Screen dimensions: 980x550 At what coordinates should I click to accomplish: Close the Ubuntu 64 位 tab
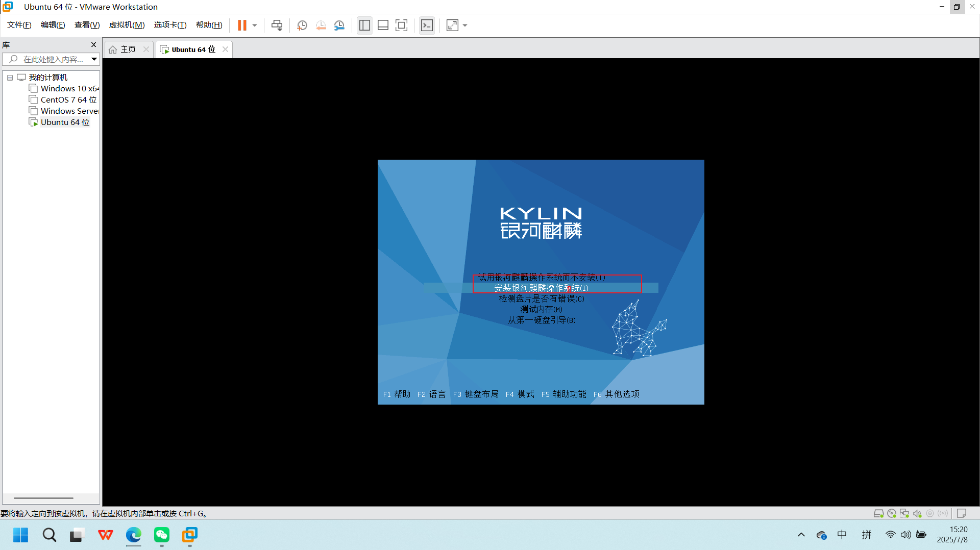coord(225,49)
